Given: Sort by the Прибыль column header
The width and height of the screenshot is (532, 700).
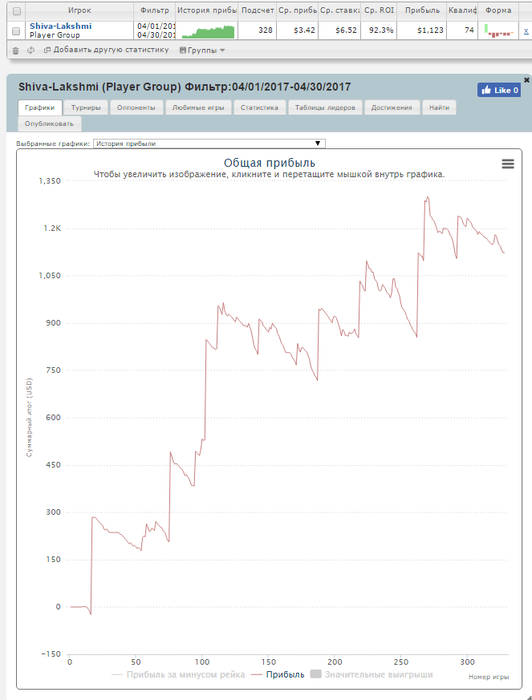Looking at the screenshot, I should (x=422, y=10).
